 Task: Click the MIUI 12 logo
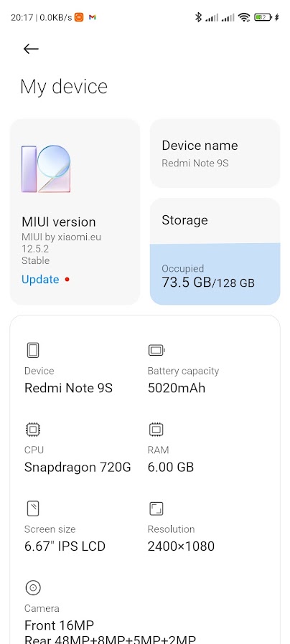(x=46, y=169)
